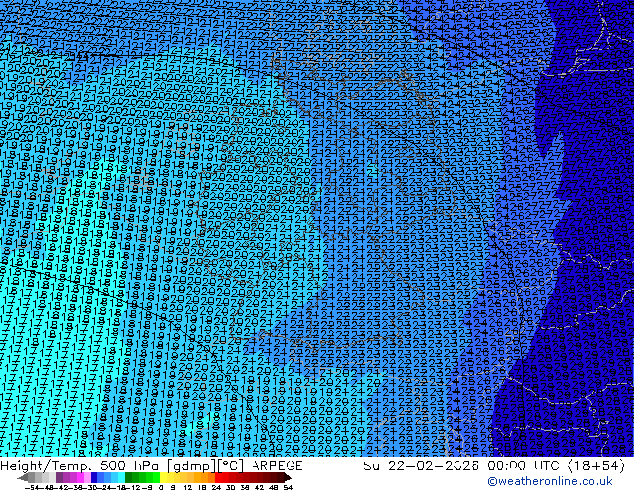Image resolution: width=634 pixels, height=490 pixels.
Task: Click the 'Height/Temp. 500 hPa' chart title
Action: [x=82, y=466]
